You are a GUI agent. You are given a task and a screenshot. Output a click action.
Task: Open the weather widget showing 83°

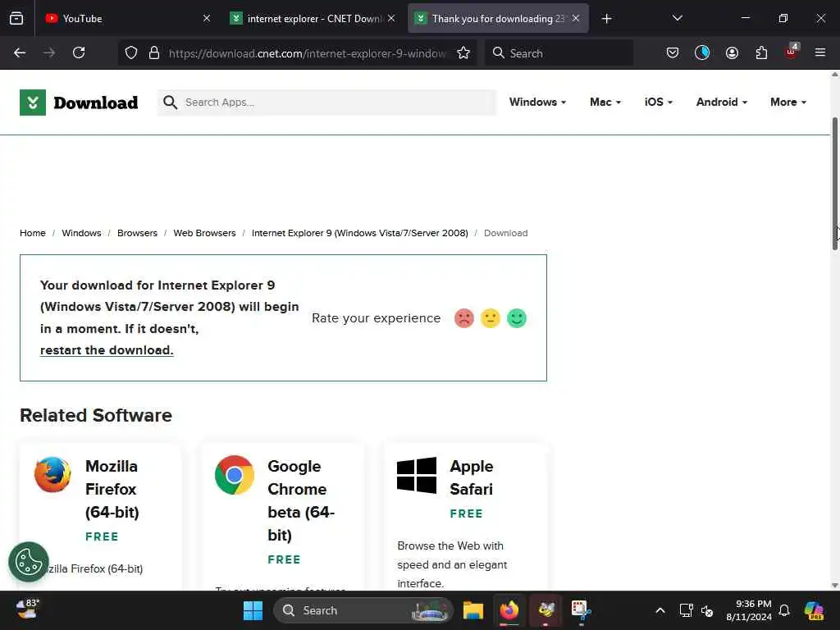(x=28, y=609)
